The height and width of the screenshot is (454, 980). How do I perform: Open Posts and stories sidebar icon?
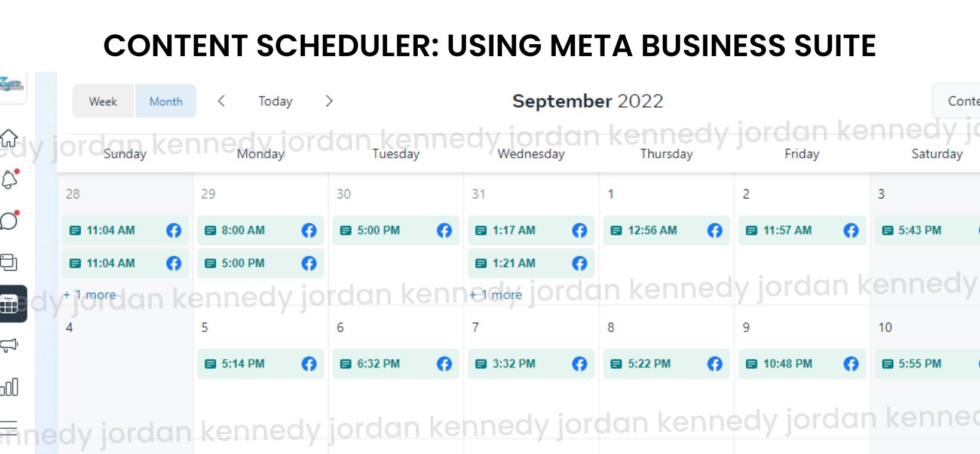point(9,262)
